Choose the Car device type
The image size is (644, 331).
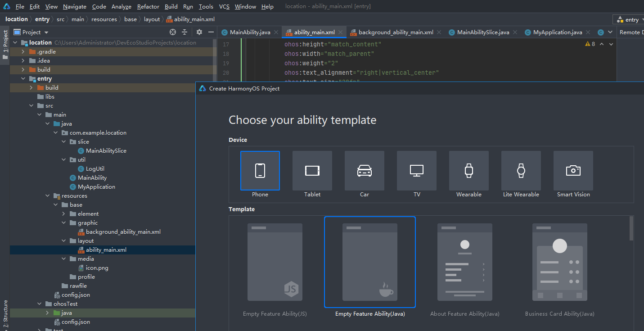365,171
